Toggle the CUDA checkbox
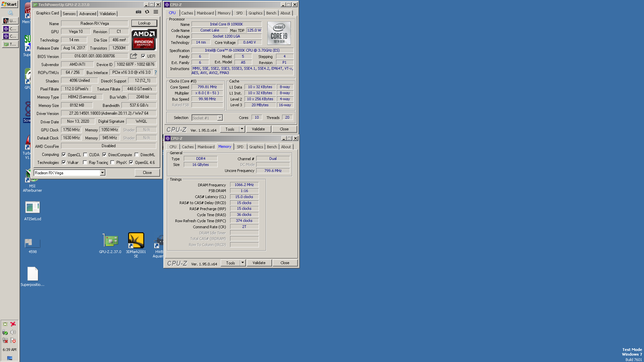The height and width of the screenshot is (362, 644). [85, 155]
